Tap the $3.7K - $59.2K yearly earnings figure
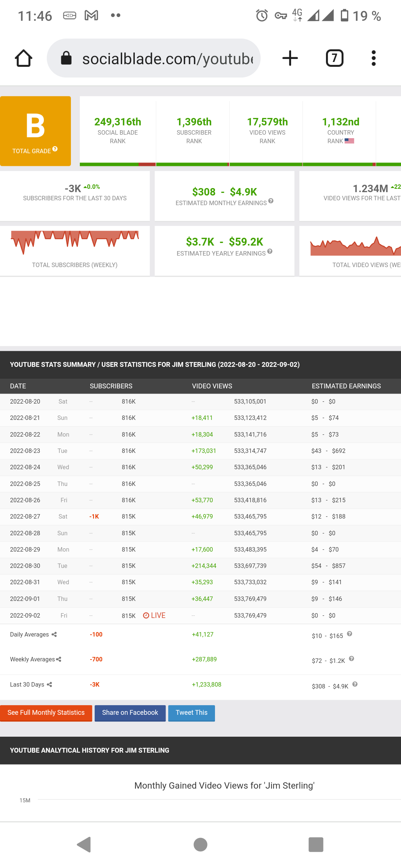The width and height of the screenshot is (401, 868). [225, 242]
